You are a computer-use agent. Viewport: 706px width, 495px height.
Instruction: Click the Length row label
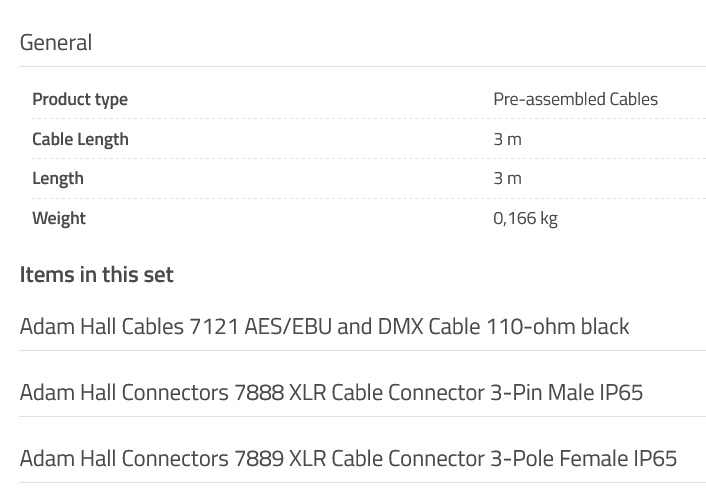click(58, 178)
